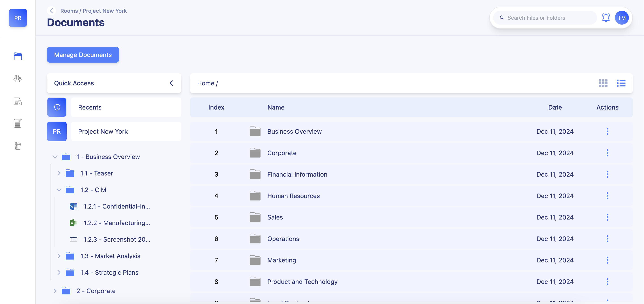Go back using the breadcrumb arrow

coord(51,11)
